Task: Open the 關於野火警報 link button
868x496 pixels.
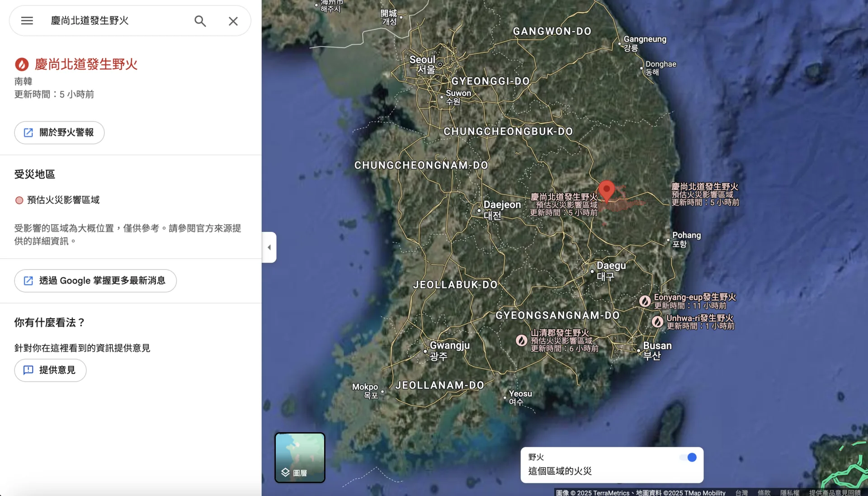Action: [59, 132]
